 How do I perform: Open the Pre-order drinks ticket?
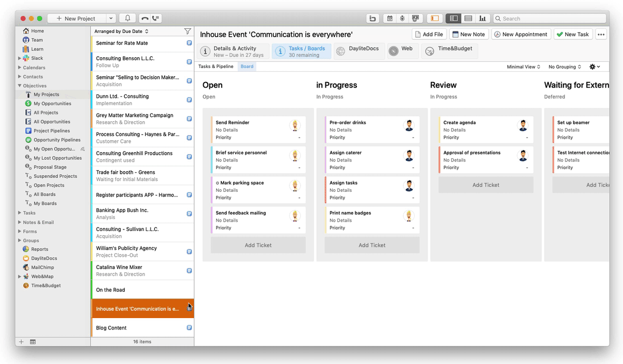[x=372, y=130]
